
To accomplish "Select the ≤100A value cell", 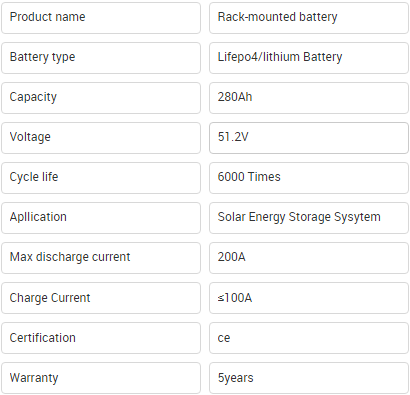I will (x=309, y=298).
